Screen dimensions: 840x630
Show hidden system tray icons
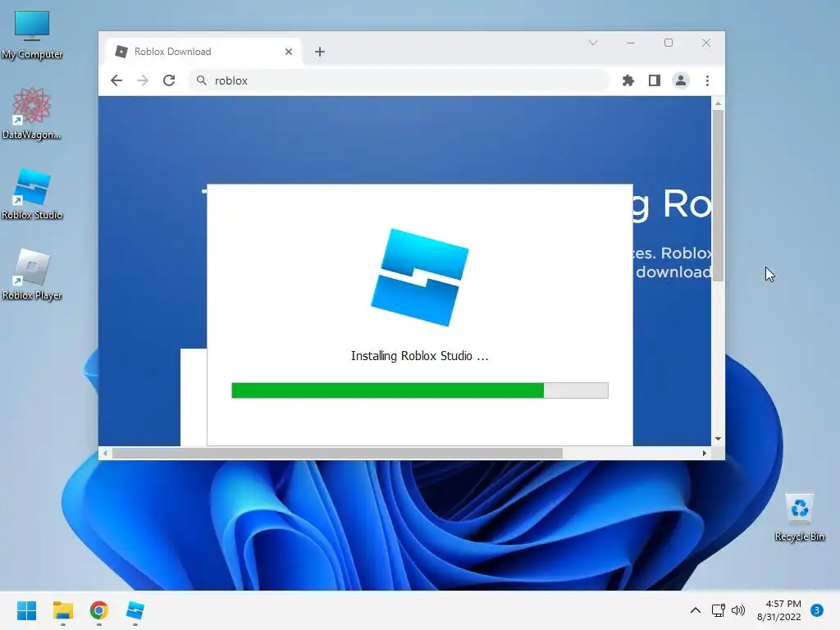point(696,610)
